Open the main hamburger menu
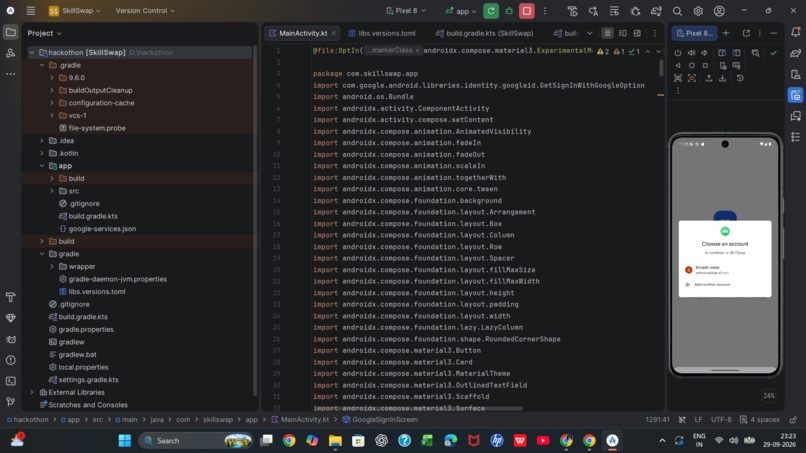806x453 pixels. coord(31,11)
